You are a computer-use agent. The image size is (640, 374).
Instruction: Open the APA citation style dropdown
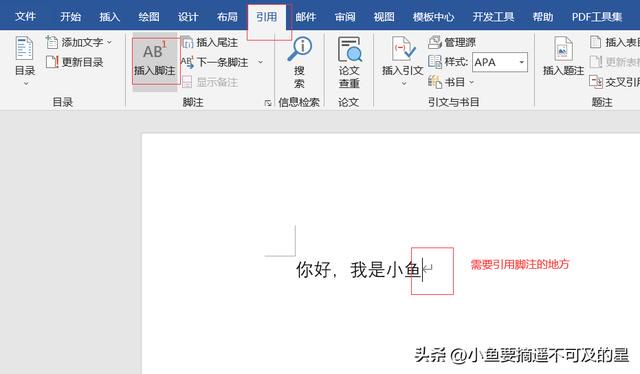tap(522, 62)
